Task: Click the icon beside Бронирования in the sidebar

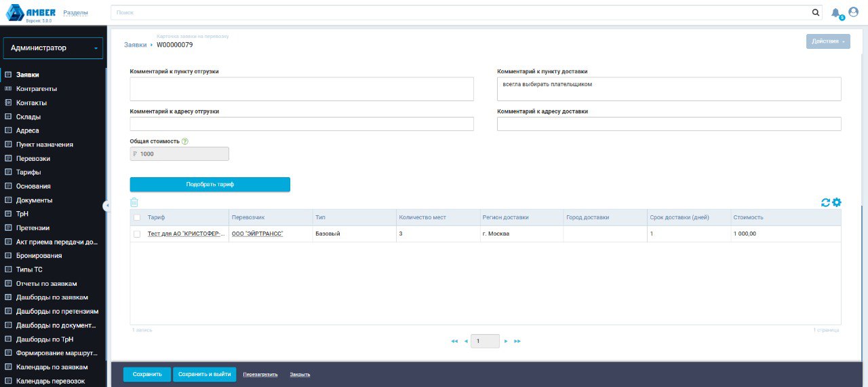Action: (8, 255)
